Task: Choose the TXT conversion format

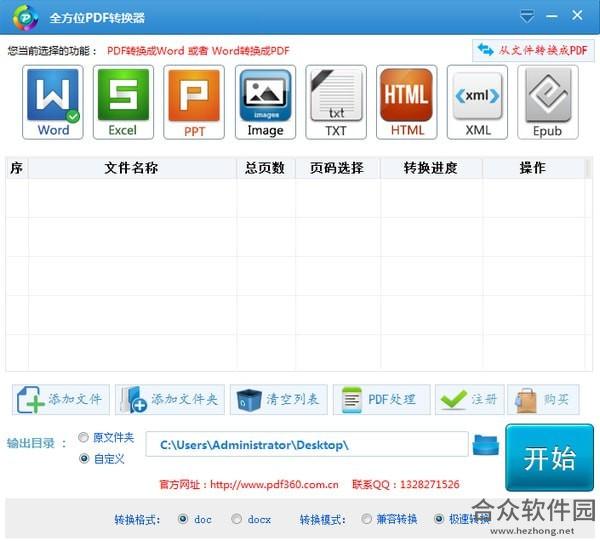Action: coord(336,102)
